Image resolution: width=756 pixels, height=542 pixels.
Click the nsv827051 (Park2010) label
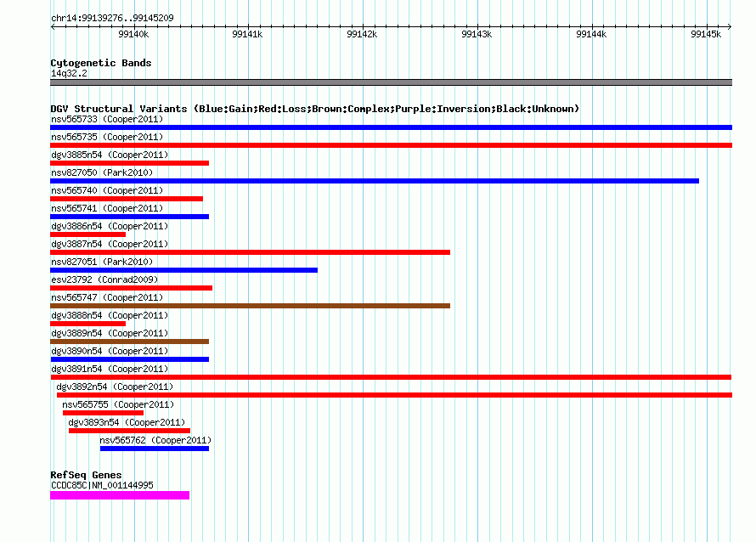click(102, 262)
